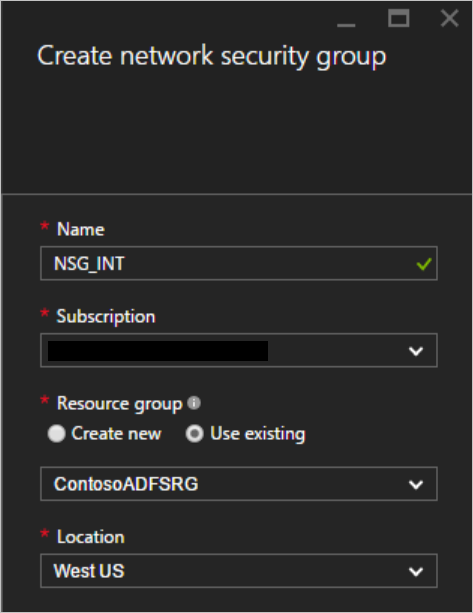Select the Create new radio button
This screenshot has height=613, width=473.
click(56, 434)
